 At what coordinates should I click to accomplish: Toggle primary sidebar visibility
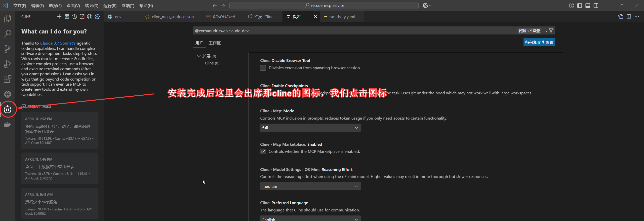(580, 6)
